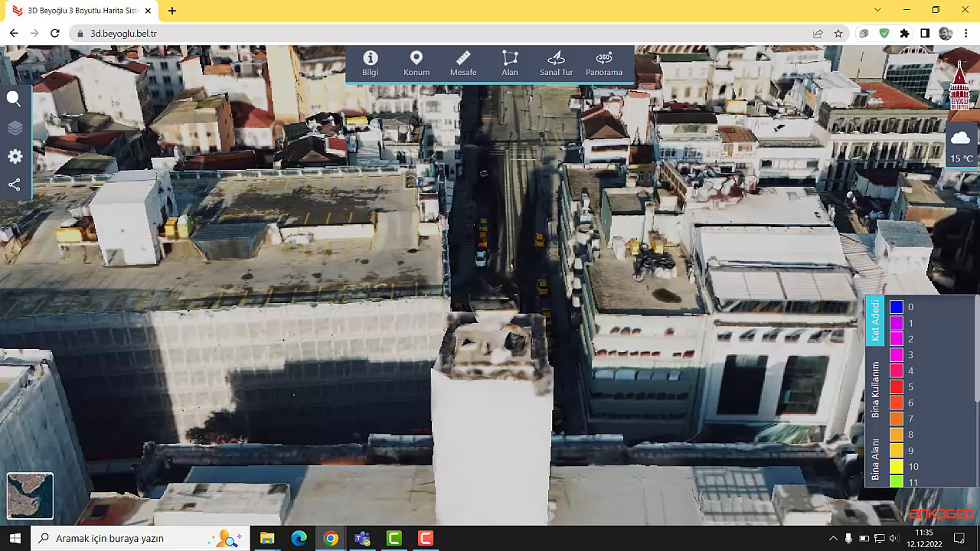Open the map settings gear
The image size is (980, 551).
[15, 156]
